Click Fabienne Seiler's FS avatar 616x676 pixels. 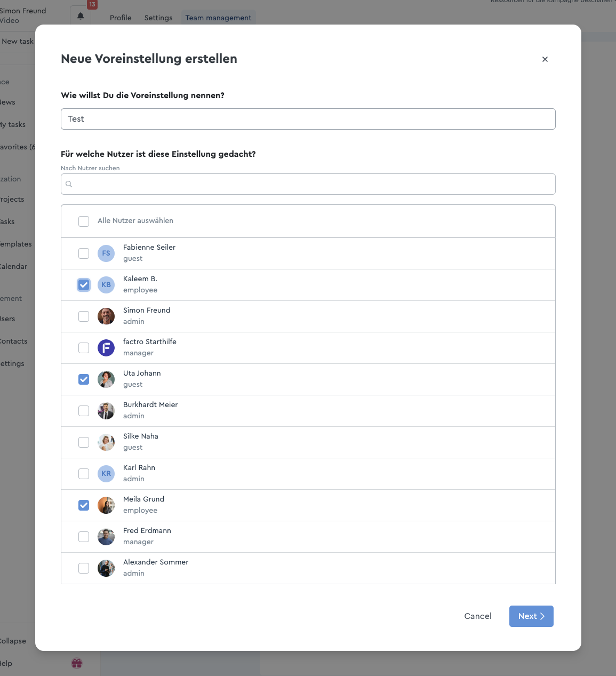pos(106,253)
